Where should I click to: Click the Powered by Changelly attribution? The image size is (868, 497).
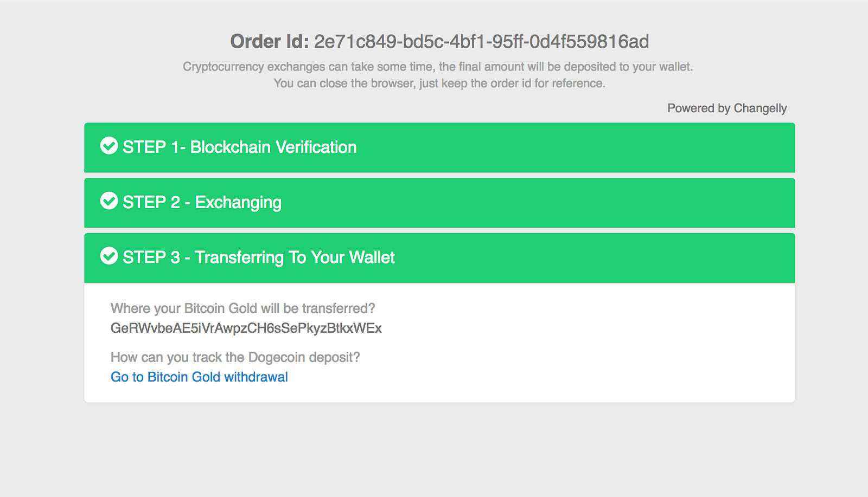pyautogui.click(x=726, y=108)
